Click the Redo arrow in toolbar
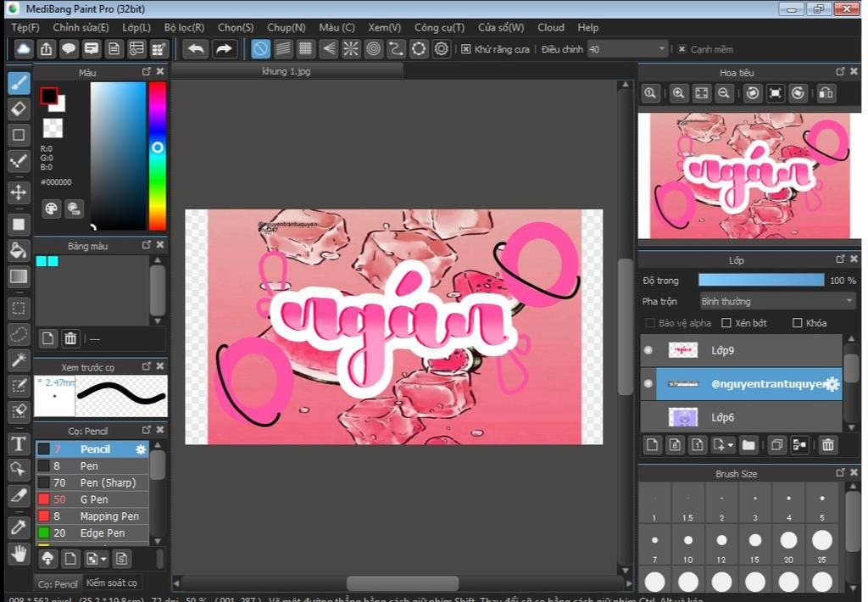The width and height of the screenshot is (868, 602). coord(224,48)
